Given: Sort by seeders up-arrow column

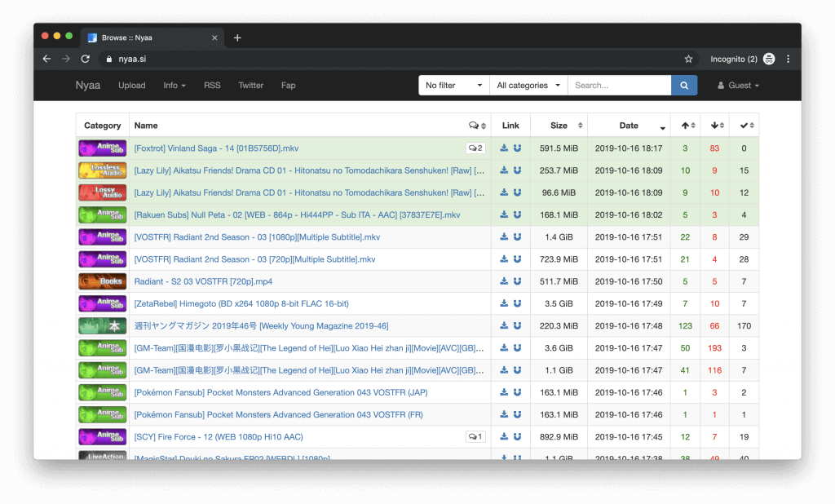Looking at the screenshot, I should pyautogui.click(x=685, y=126).
